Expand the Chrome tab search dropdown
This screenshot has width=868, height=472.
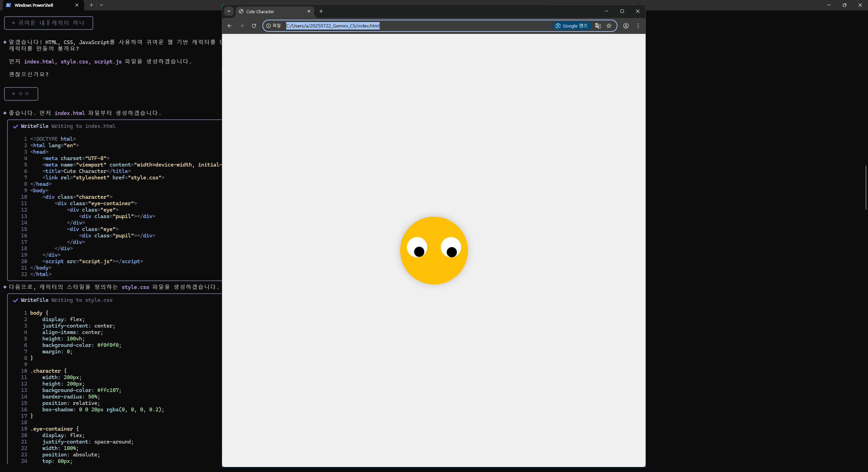coord(229,11)
